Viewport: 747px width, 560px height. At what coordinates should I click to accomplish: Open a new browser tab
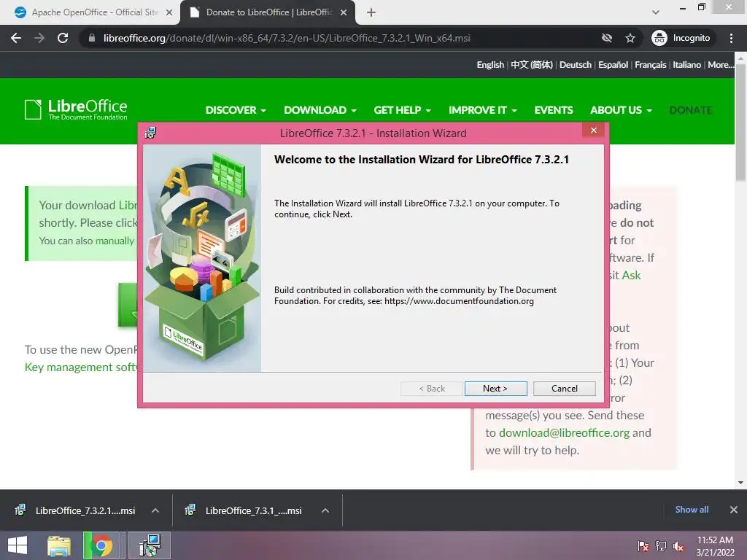click(371, 12)
